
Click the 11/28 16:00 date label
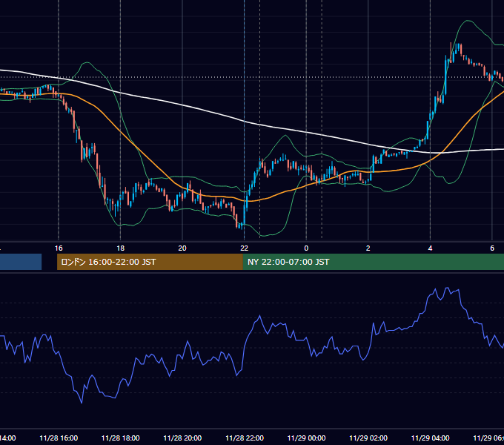point(59,438)
